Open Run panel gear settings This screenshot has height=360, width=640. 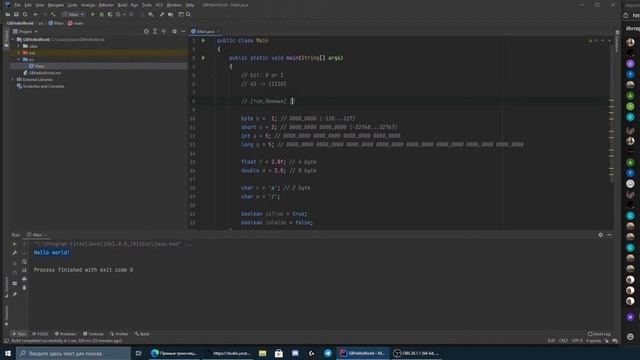coord(600,235)
